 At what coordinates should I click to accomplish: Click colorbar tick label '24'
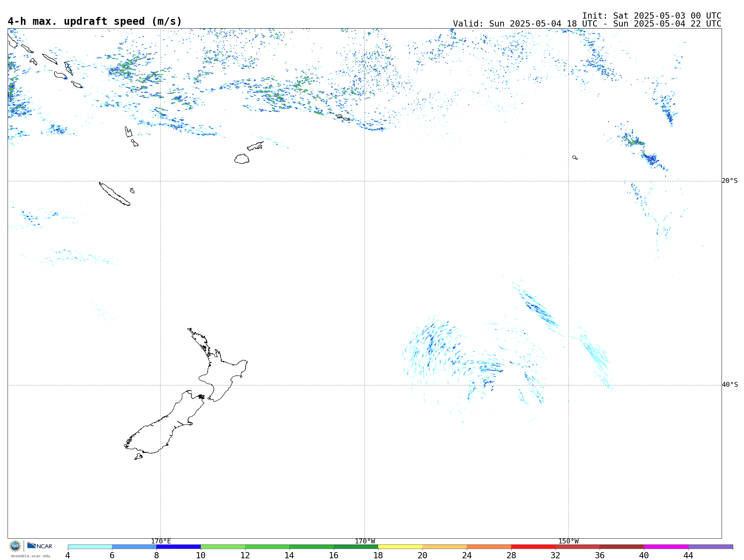[467, 555]
